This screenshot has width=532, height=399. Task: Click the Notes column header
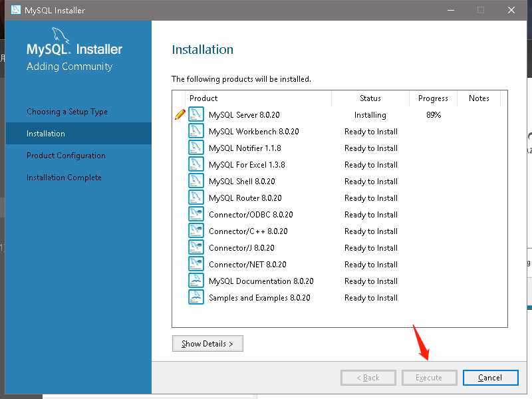(479, 98)
